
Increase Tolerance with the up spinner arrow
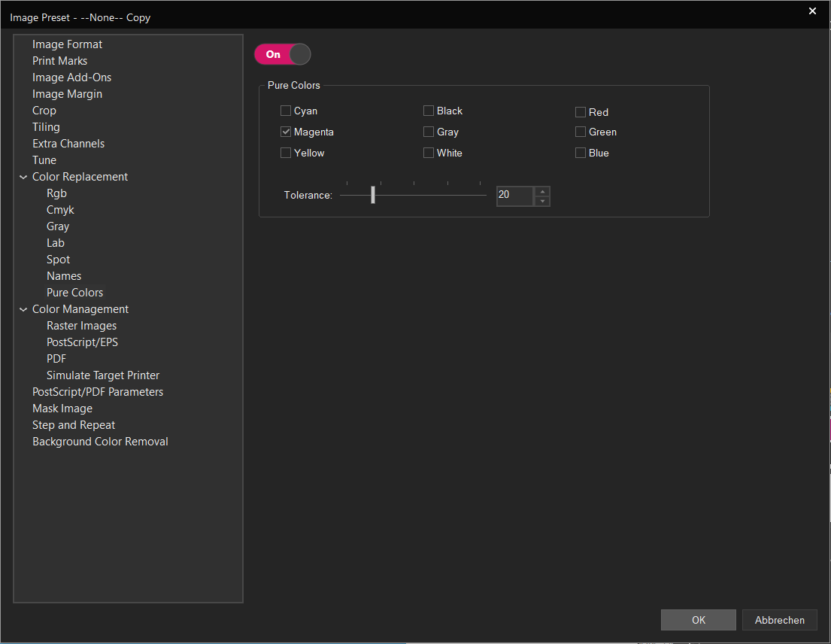[x=542, y=191]
